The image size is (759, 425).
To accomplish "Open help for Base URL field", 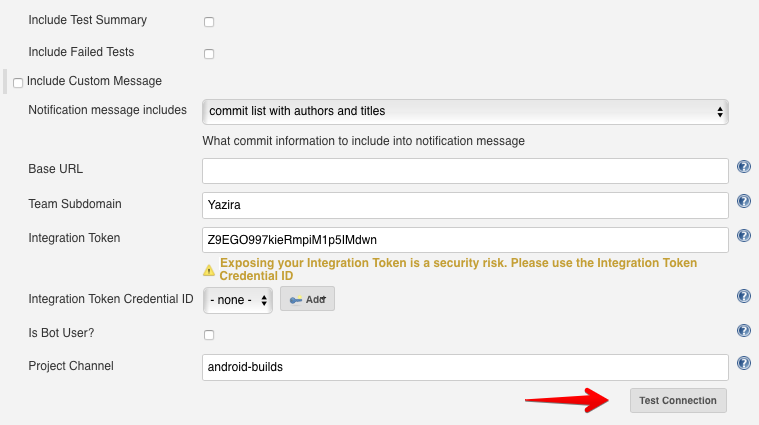I will click(744, 167).
